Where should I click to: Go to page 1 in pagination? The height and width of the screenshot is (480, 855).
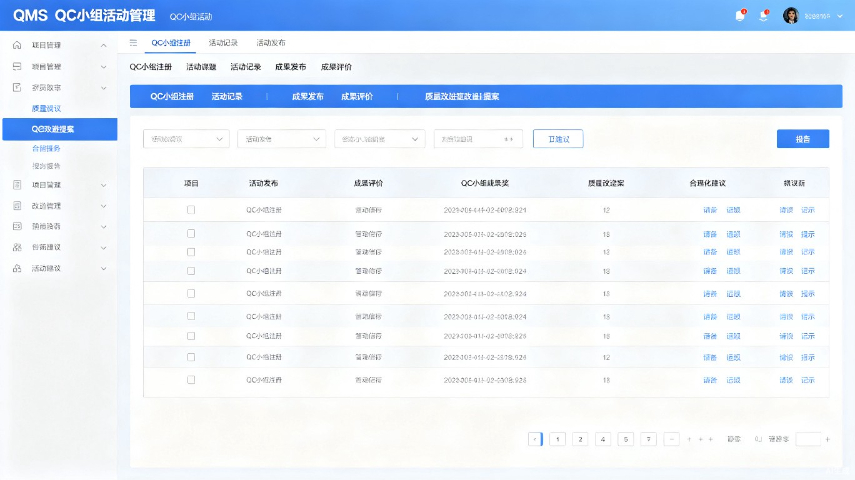(x=557, y=439)
